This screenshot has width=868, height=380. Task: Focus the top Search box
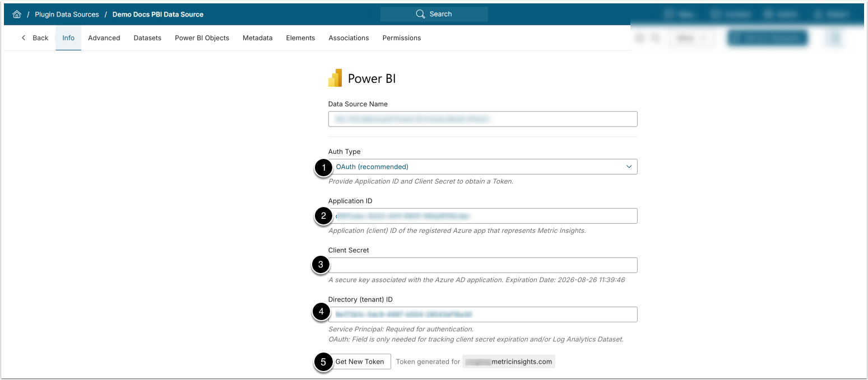[434, 14]
